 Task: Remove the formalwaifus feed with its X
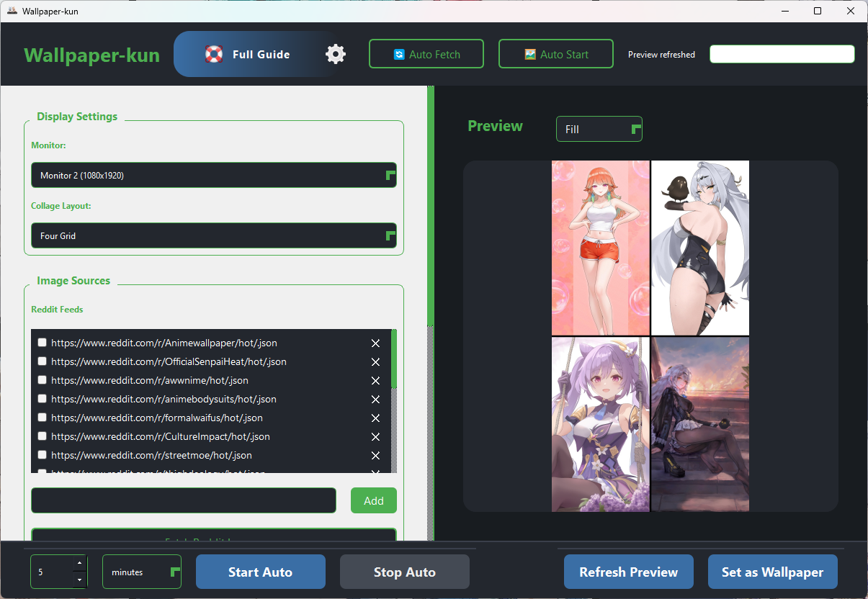[375, 418]
